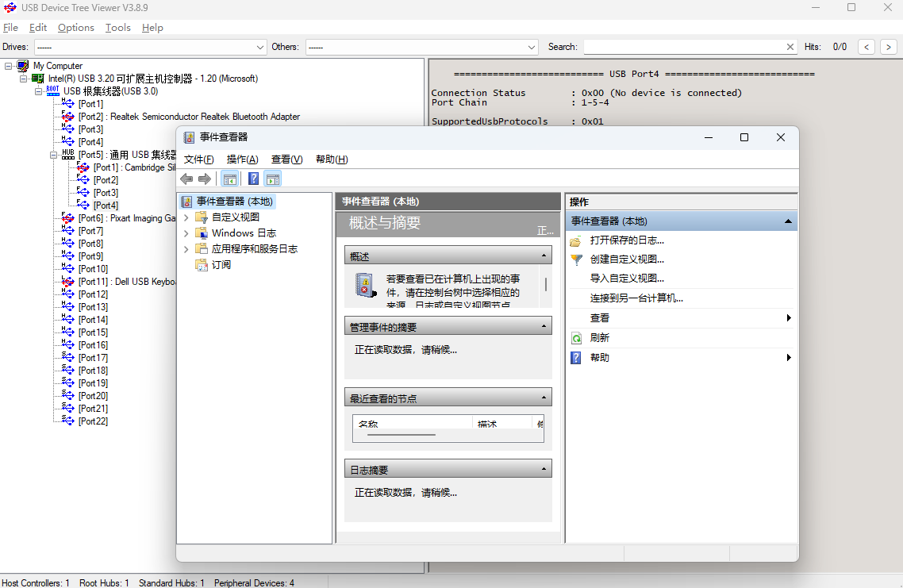The image size is (903, 588).
Task: Click the Realtek Bluetooth Adapter device icon
Action: pos(67,117)
